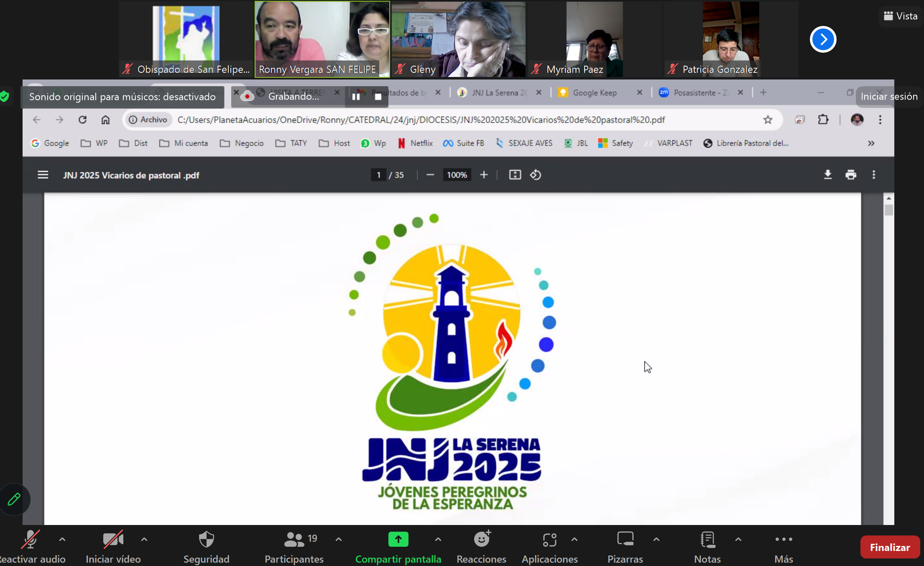Show next participants with blue arrow
Image resolution: width=924 pixels, height=566 pixels.
tap(823, 39)
